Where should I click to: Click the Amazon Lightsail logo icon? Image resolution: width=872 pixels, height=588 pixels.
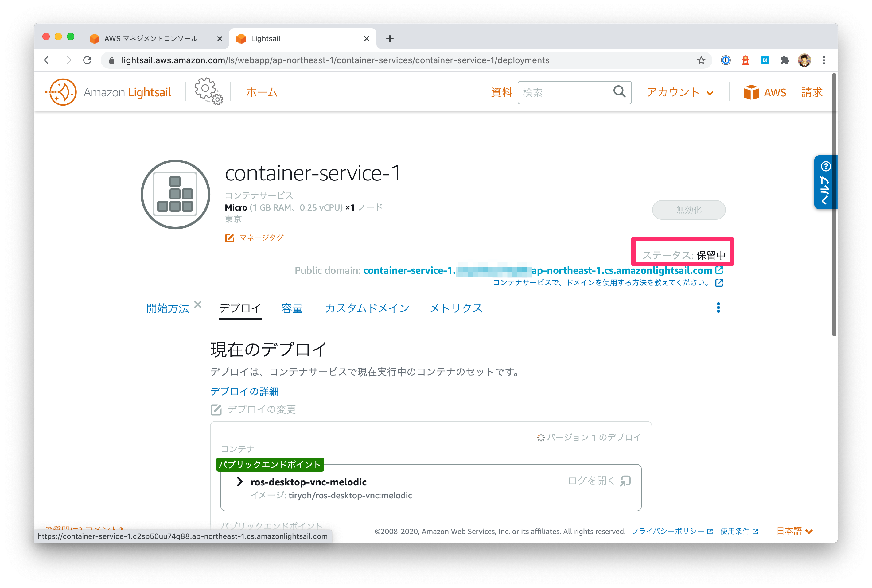(x=61, y=92)
